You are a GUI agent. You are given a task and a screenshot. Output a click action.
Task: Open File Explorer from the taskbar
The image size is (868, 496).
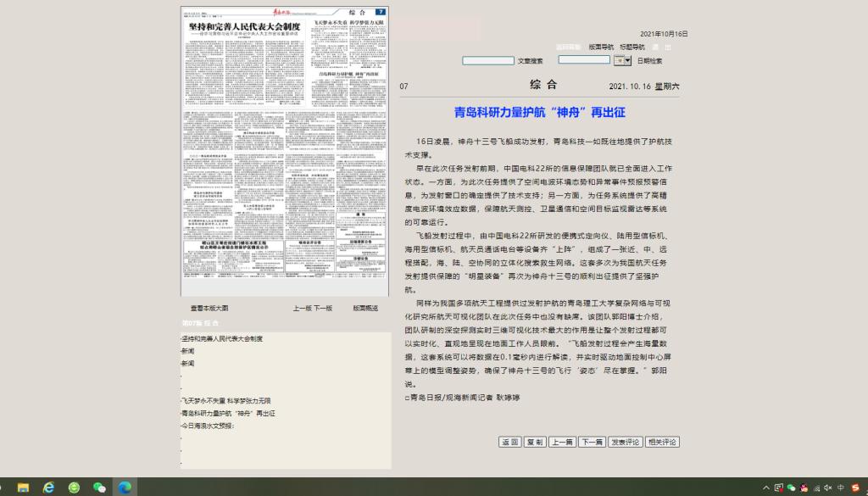23,488
